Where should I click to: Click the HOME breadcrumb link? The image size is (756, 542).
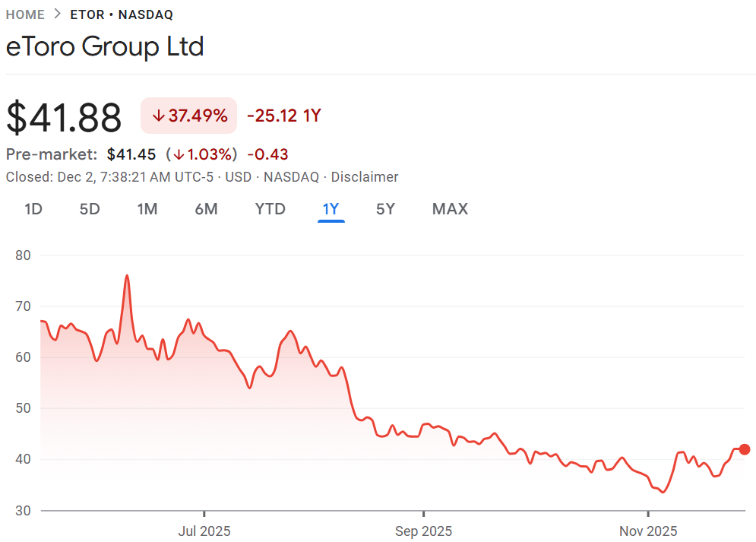(x=26, y=14)
